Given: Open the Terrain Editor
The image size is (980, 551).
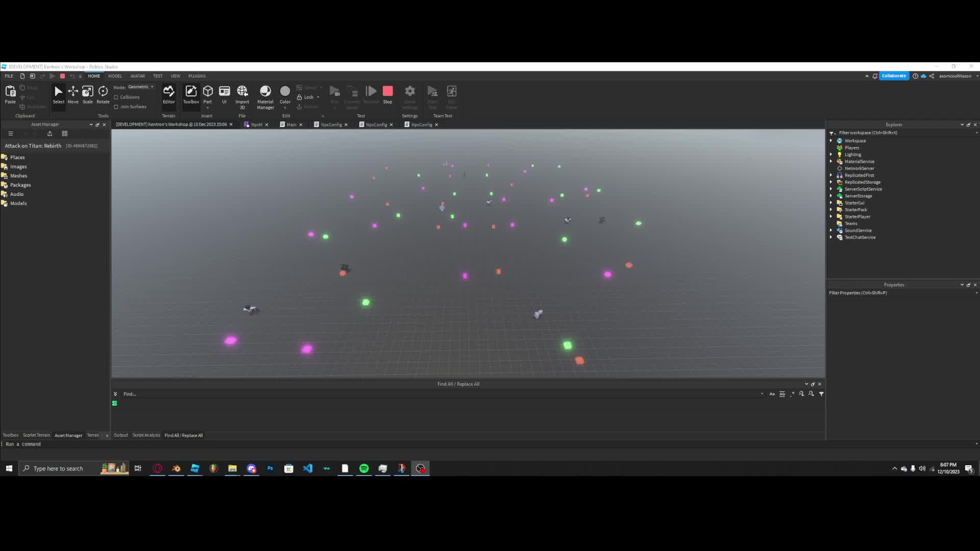Looking at the screenshot, I should pyautogui.click(x=169, y=94).
